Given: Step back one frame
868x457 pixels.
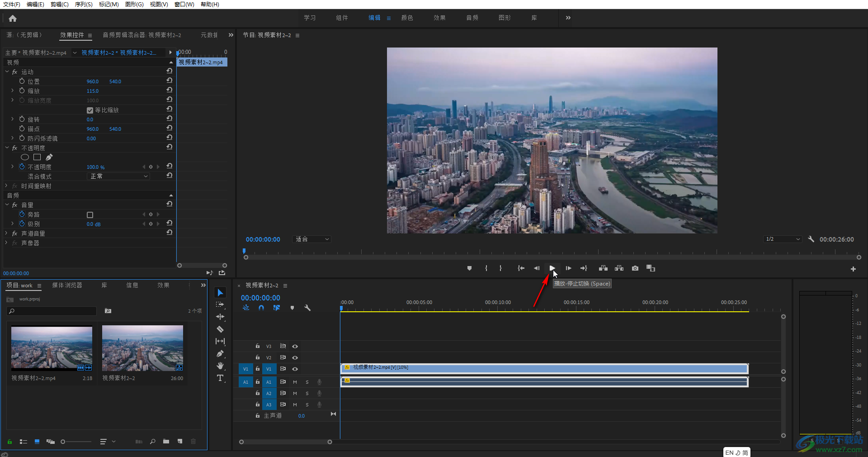Looking at the screenshot, I should point(537,268).
